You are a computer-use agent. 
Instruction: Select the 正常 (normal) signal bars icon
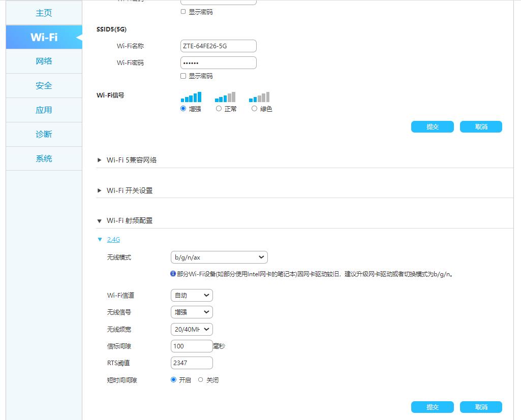pyautogui.click(x=225, y=97)
